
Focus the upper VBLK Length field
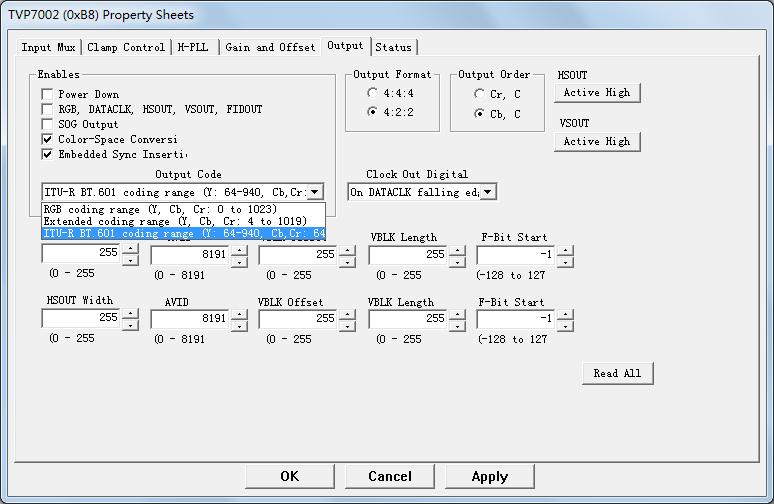coord(408,255)
